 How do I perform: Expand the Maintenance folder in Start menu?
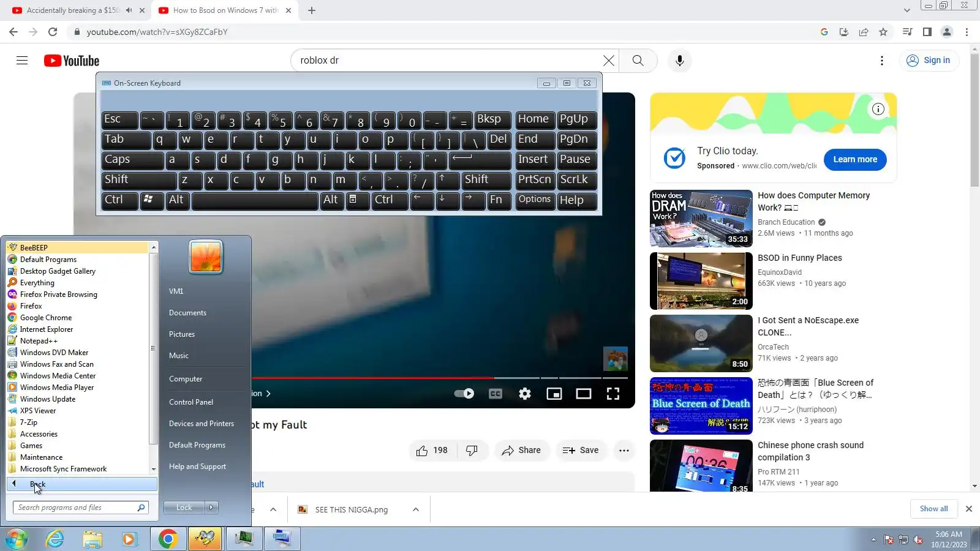(x=41, y=457)
